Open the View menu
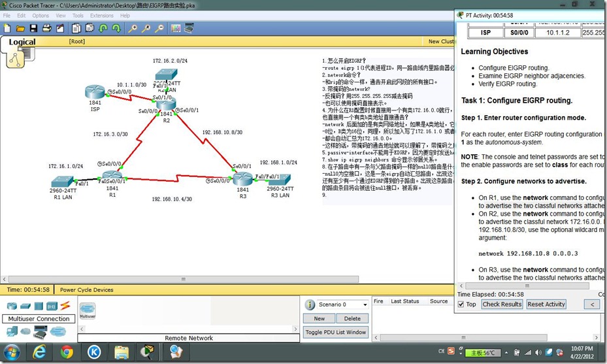This screenshot has width=607, height=364. click(x=61, y=16)
